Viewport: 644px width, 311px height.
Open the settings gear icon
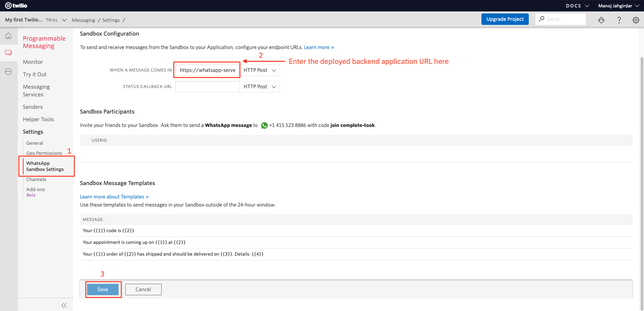pyautogui.click(x=636, y=20)
